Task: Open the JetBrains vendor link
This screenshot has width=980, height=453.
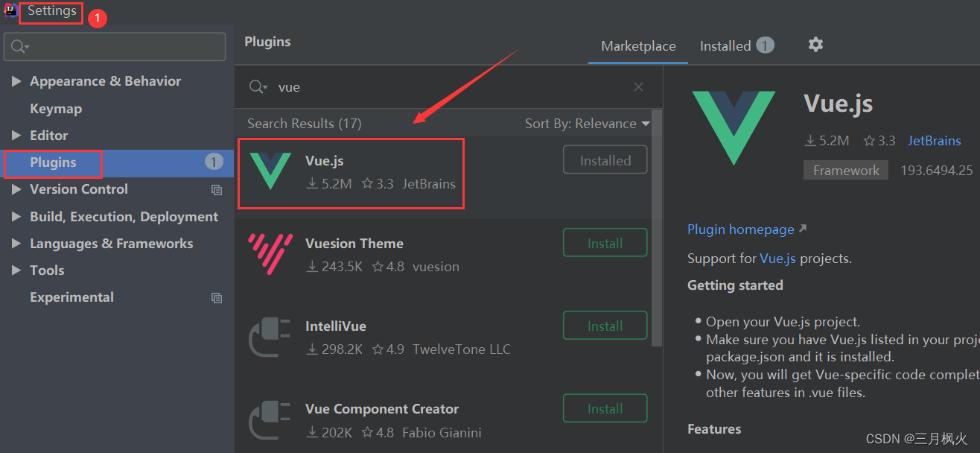Action: coord(934,141)
